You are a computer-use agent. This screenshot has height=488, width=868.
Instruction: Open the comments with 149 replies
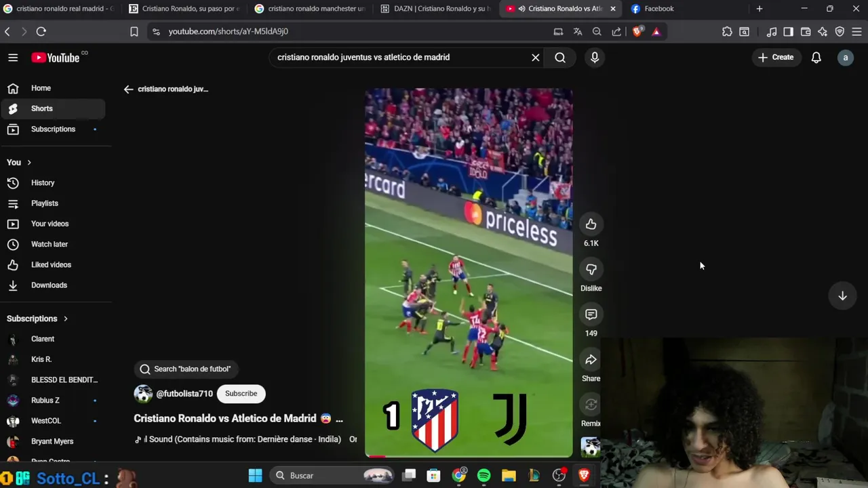591,314
